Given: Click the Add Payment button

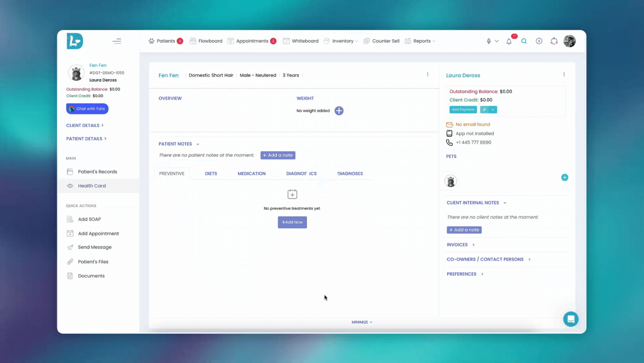Looking at the screenshot, I should click(x=463, y=110).
